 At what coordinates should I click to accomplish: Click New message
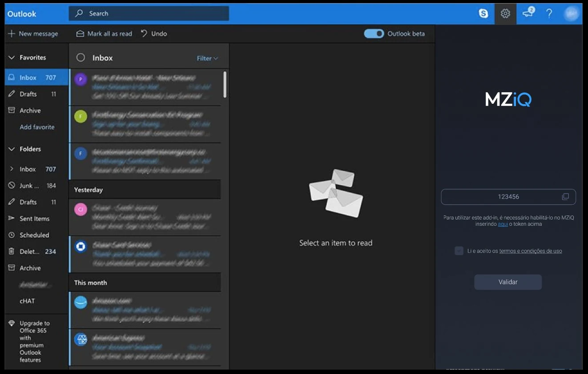(33, 34)
